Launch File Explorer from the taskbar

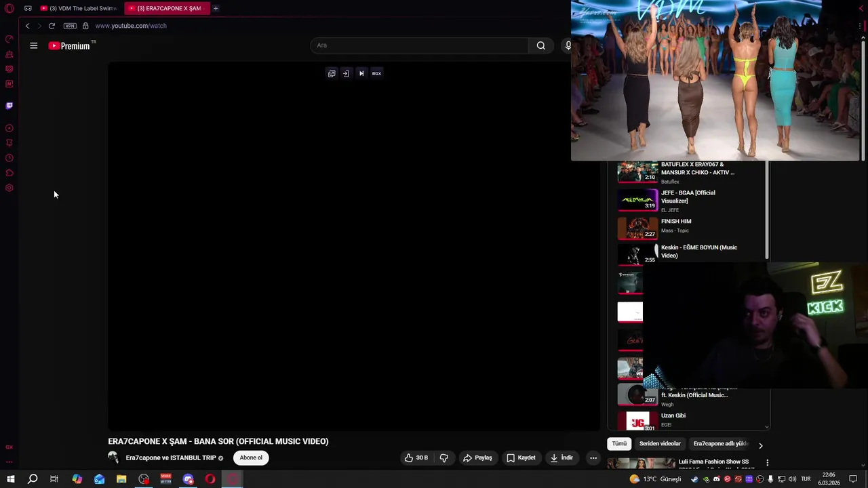pyautogui.click(x=121, y=479)
